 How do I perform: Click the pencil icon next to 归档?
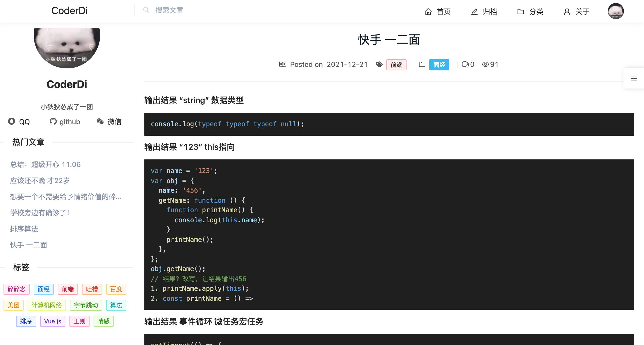pos(474,12)
